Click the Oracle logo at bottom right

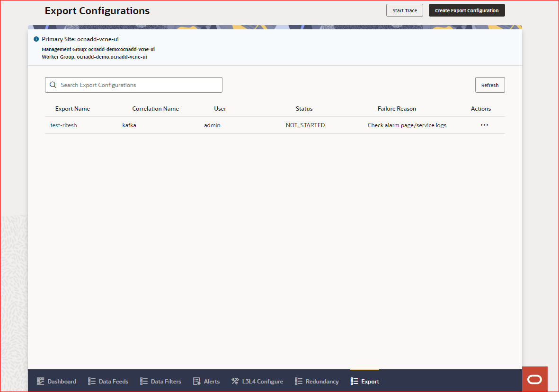pyautogui.click(x=534, y=379)
